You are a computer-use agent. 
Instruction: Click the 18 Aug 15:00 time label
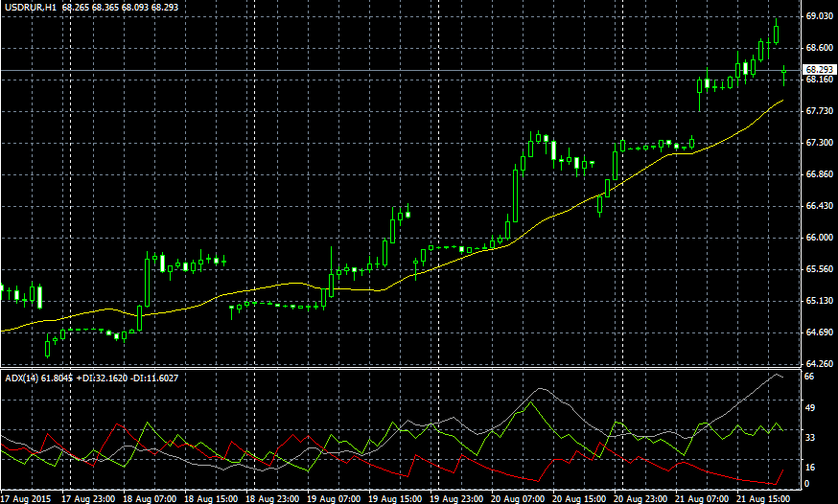(211, 498)
